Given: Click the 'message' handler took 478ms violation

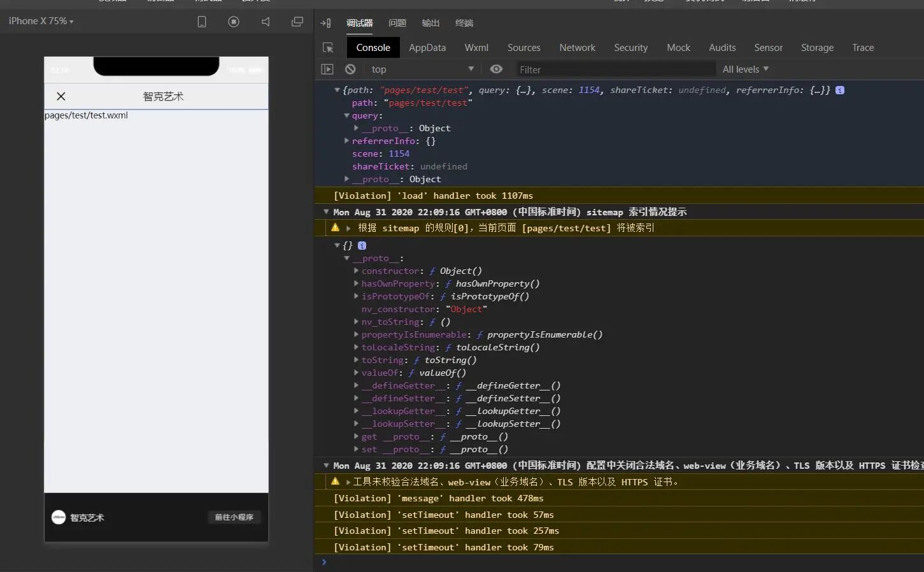Looking at the screenshot, I should [x=438, y=498].
